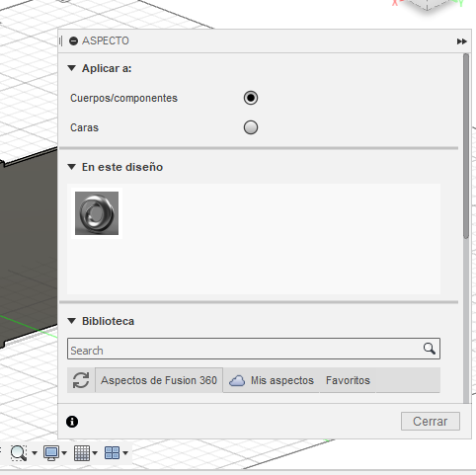Image resolution: width=476 pixels, height=475 pixels.
Task: Click the display settings monitor icon
Action: coord(51,453)
